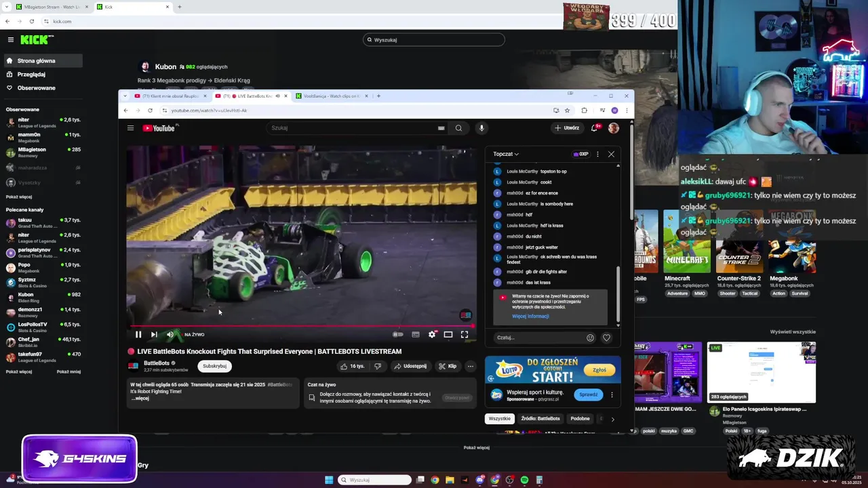Start voice search with microphone icon
The width and height of the screenshot is (868, 488).
click(x=481, y=128)
